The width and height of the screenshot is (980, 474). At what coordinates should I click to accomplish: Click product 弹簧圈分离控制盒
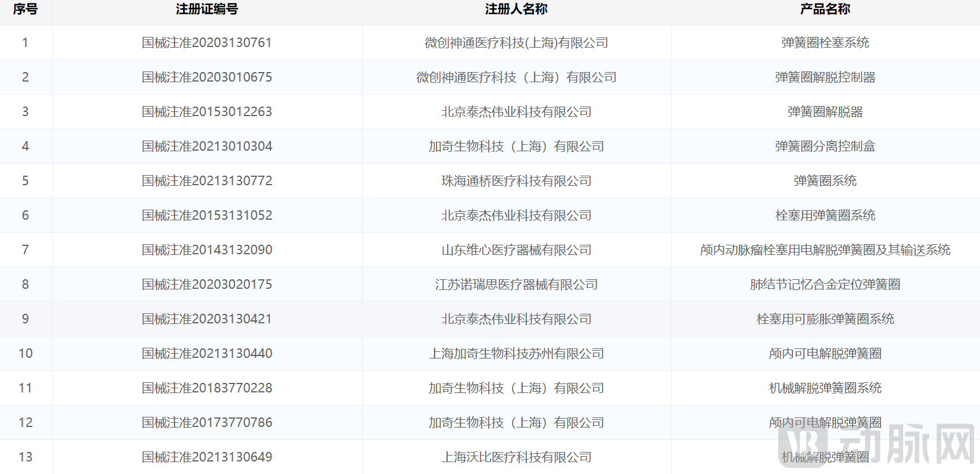coord(825,146)
